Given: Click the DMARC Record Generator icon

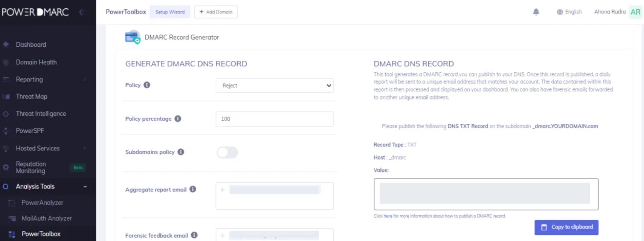Looking at the screenshot, I should pos(133,37).
